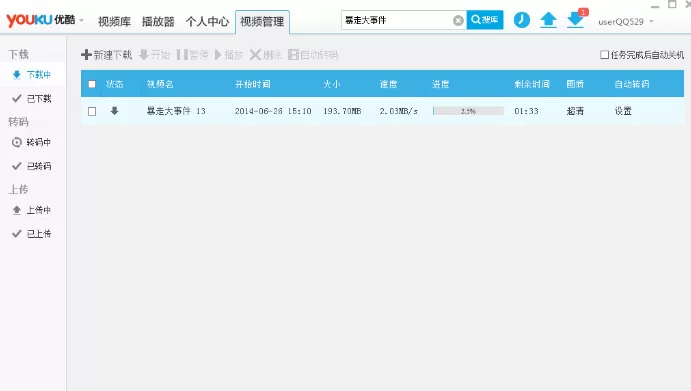Click the Youku logo

[x=40, y=20]
